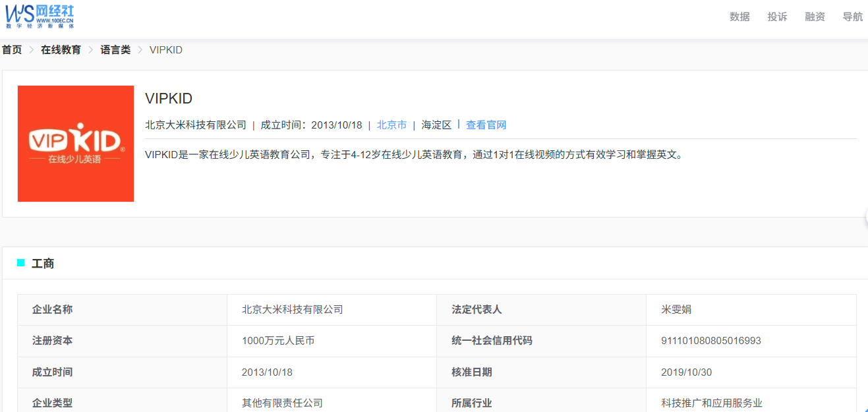Image resolution: width=868 pixels, height=412 pixels.
Task: Select the 核准日期 label cell
Action: (x=541, y=372)
